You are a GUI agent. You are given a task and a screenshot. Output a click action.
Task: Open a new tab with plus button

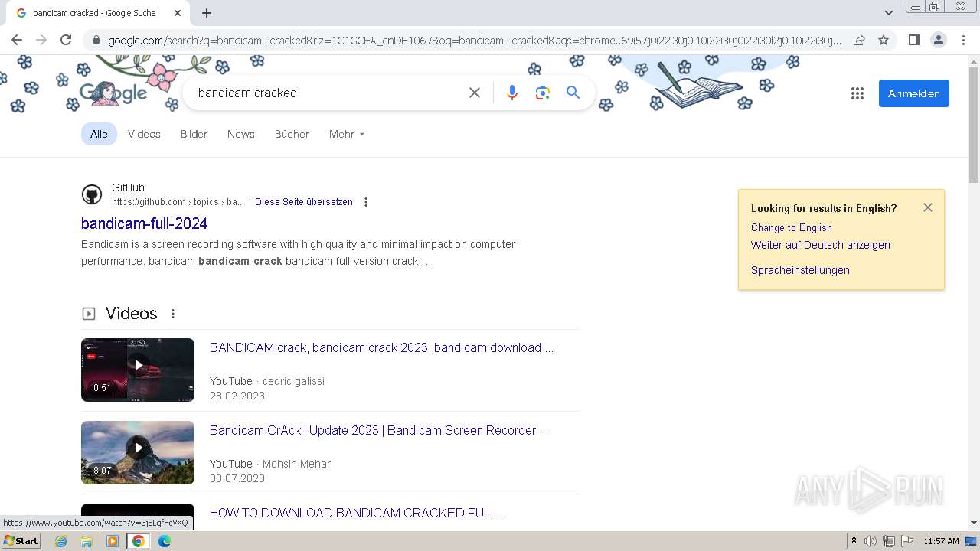coord(207,13)
